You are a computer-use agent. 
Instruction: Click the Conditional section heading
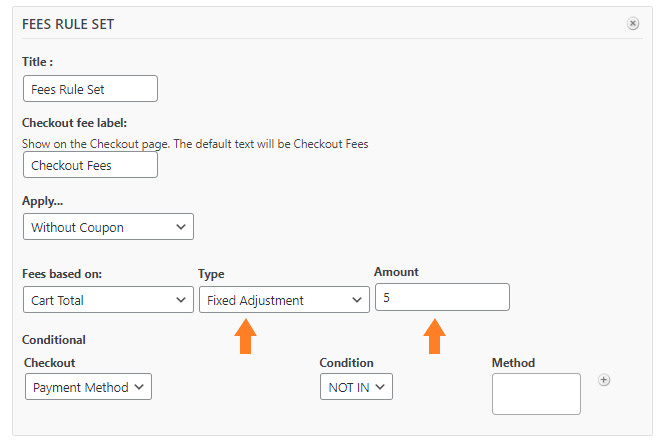[x=54, y=340]
